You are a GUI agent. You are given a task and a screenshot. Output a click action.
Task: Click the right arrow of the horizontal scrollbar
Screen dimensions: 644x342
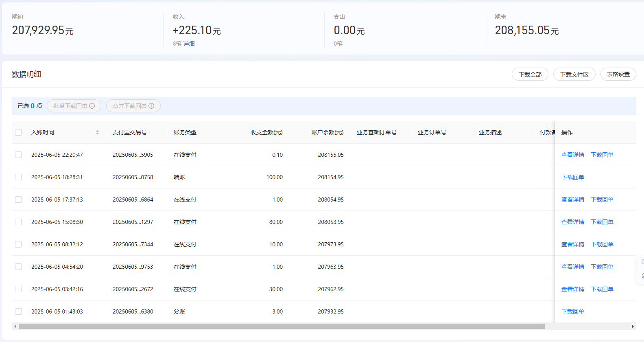[x=633, y=326]
